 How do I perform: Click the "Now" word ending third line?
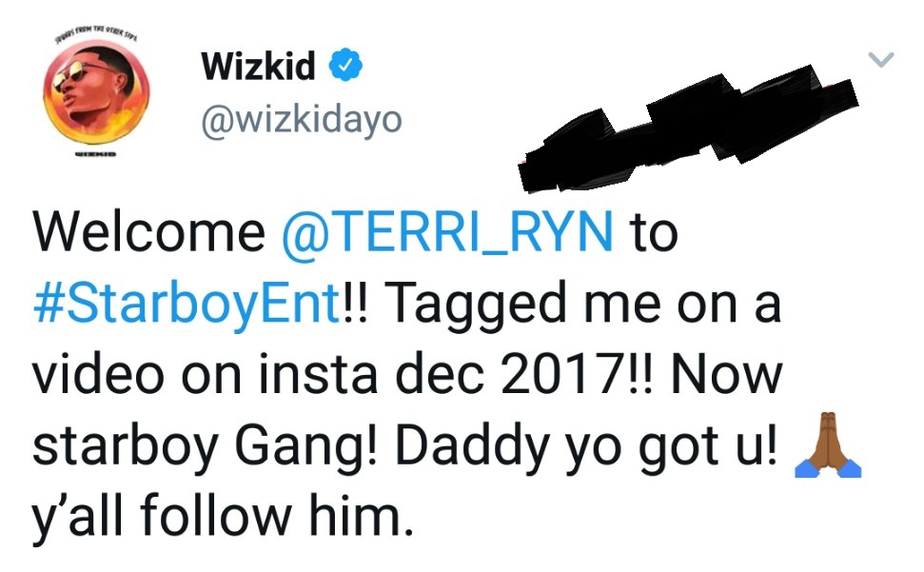tap(724, 376)
